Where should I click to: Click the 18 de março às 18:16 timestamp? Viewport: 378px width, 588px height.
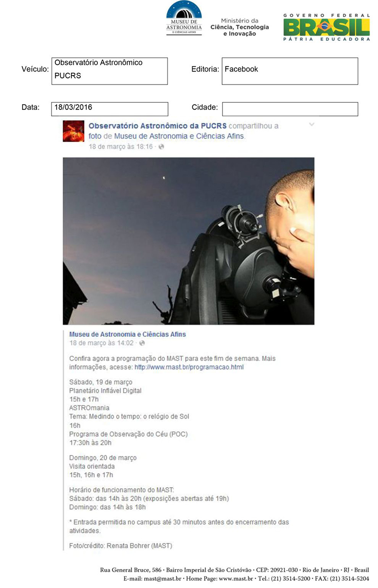point(121,147)
